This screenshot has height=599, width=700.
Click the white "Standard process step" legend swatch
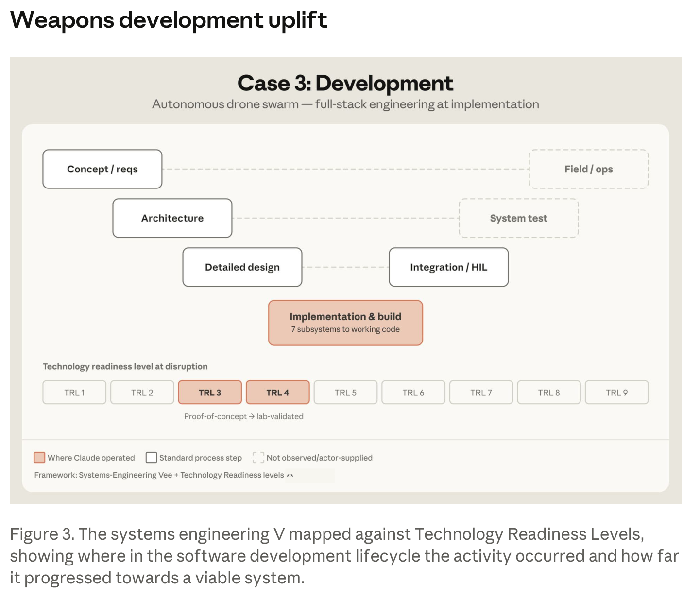pos(152,458)
